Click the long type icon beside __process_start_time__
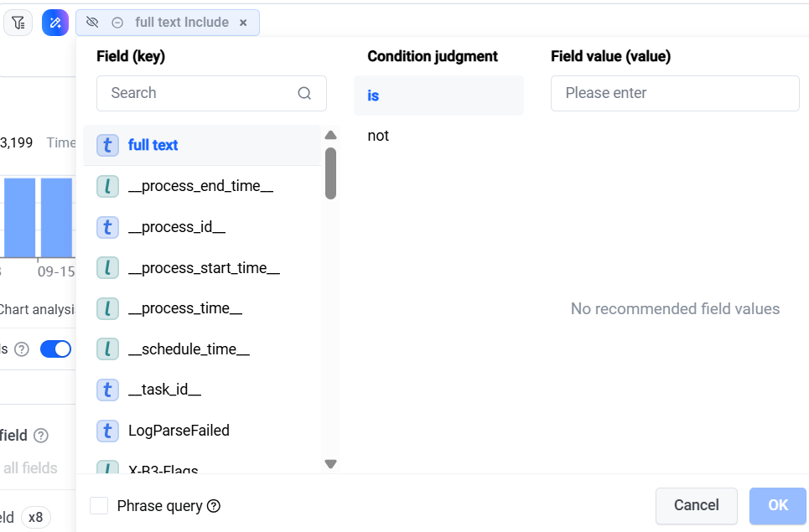Viewport: 809px width, 532px height. tap(108, 268)
